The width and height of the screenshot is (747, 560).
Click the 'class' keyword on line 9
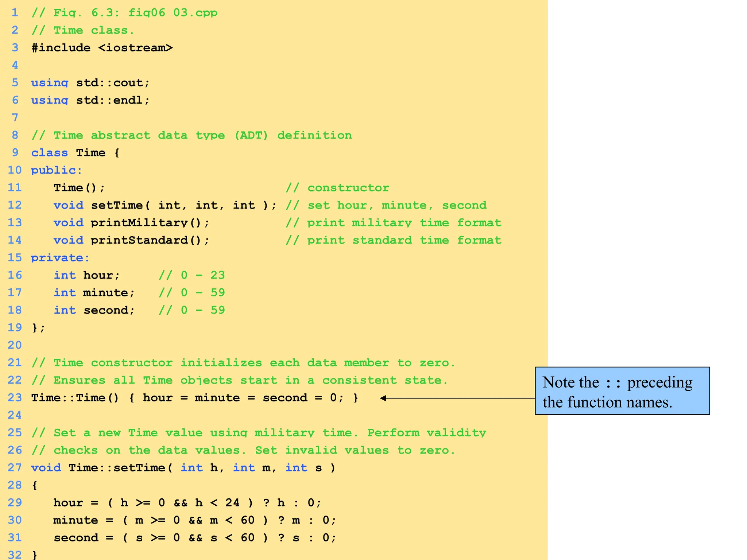coord(49,153)
